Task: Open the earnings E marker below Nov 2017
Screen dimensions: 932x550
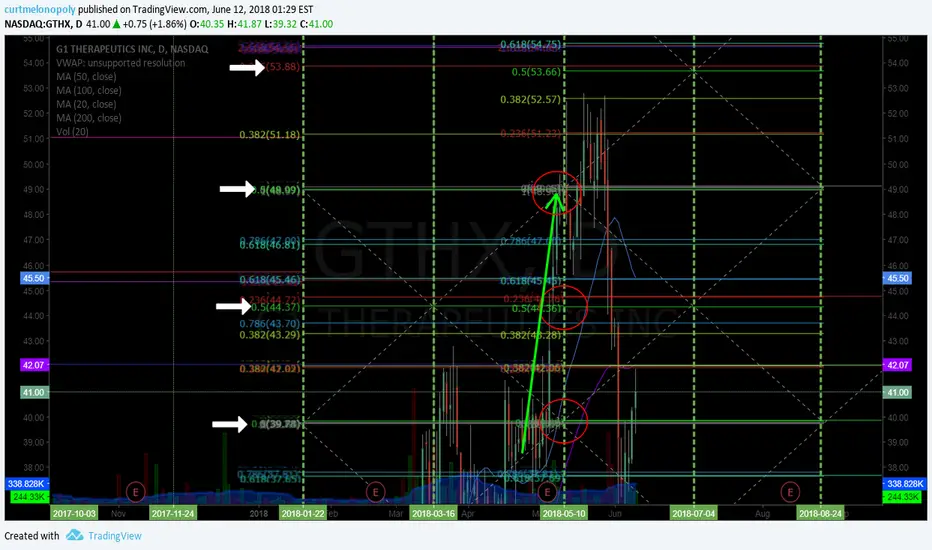Action: pyautogui.click(x=136, y=492)
